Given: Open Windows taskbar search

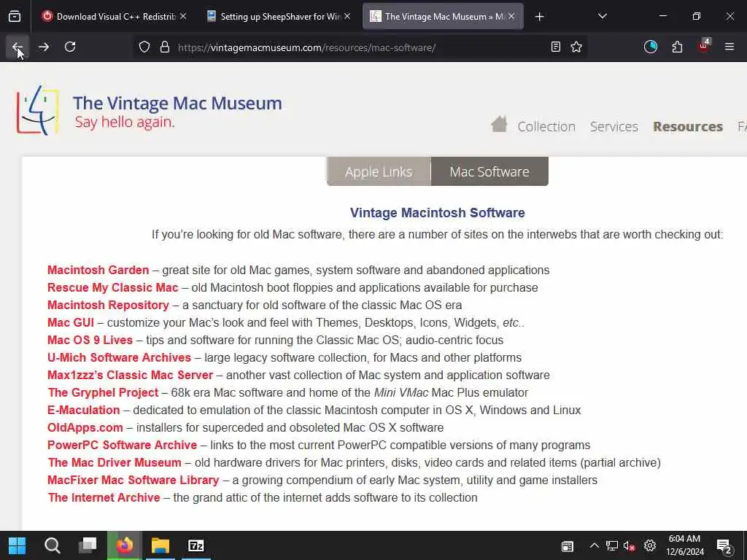Looking at the screenshot, I should [x=53, y=545].
